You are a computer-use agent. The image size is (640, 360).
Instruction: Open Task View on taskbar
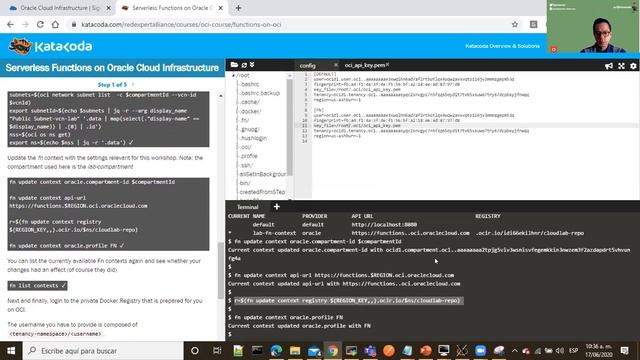(217, 351)
